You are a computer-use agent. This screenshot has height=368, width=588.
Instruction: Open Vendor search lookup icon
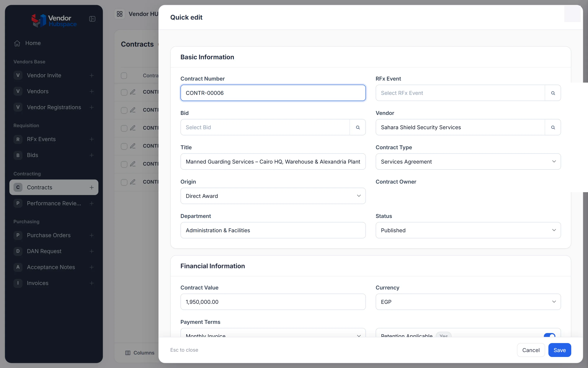click(x=553, y=127)
